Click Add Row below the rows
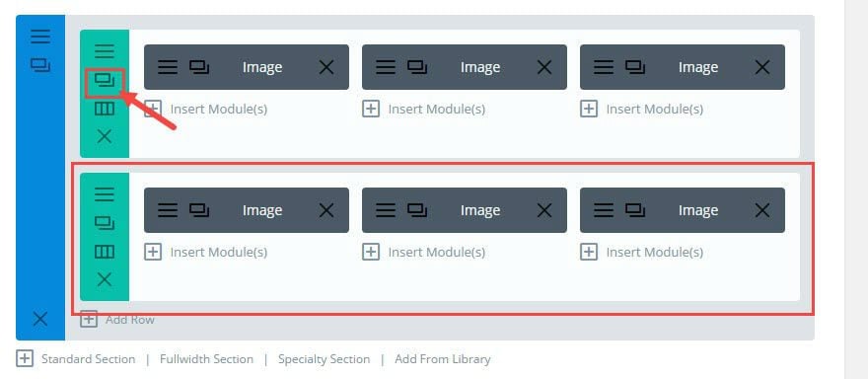The height and width of the screenshot is (379, 868). click(117, 319)
